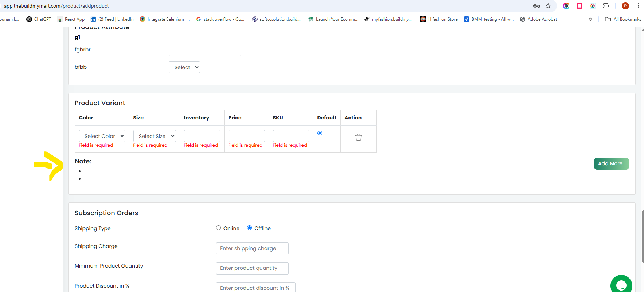644x292 pixels.
Task: Open the All Bookmarks folder
Action: pos(623,19)
